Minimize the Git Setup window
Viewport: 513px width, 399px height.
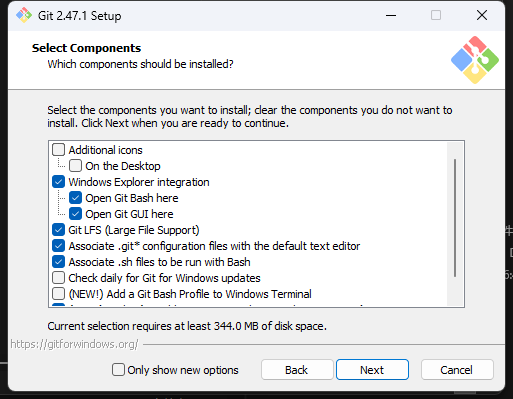tap(391, 15)
